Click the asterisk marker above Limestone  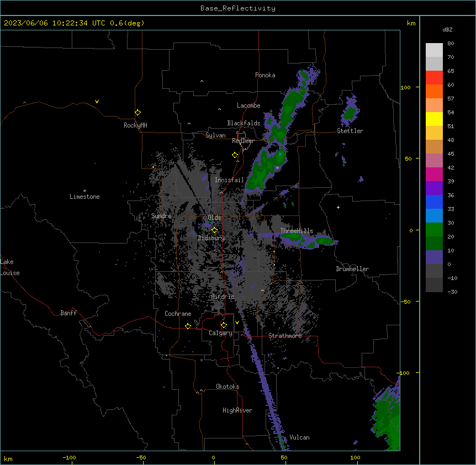[84, 191]
